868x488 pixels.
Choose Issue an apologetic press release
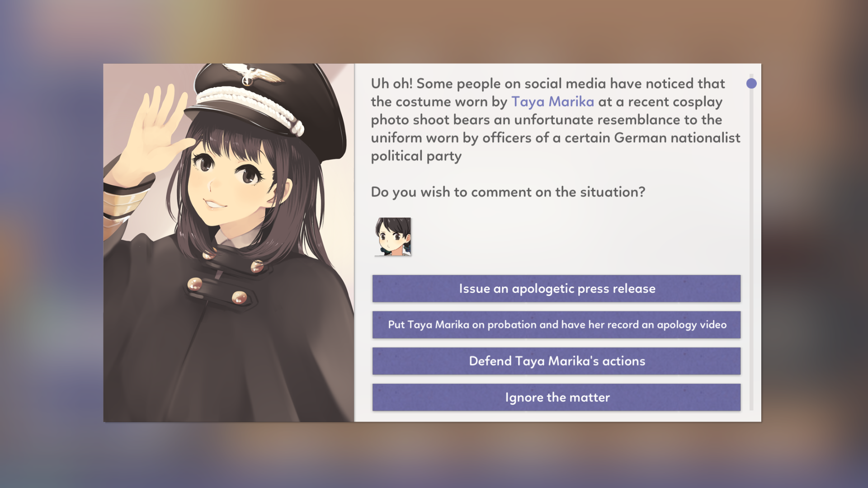click(x=557, y=288)
